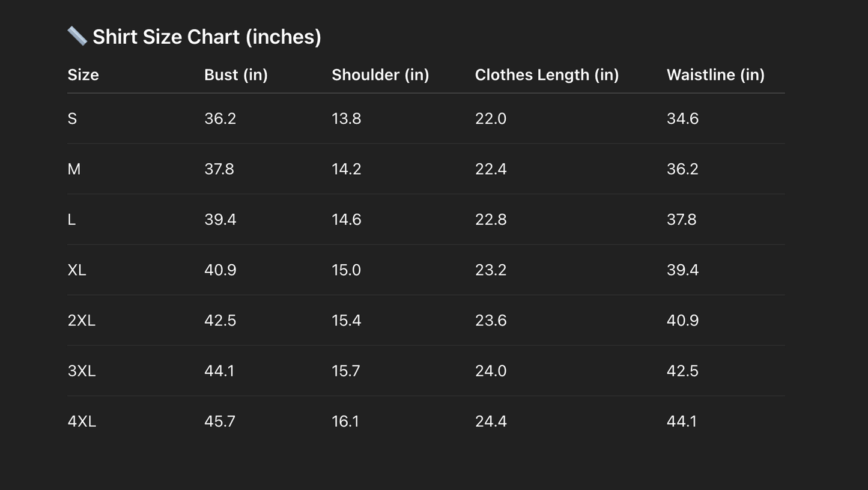Viewport: 868px width, 490px height.
Task: Click the ruler icon beside the chart title
Action: coord(77,36)
